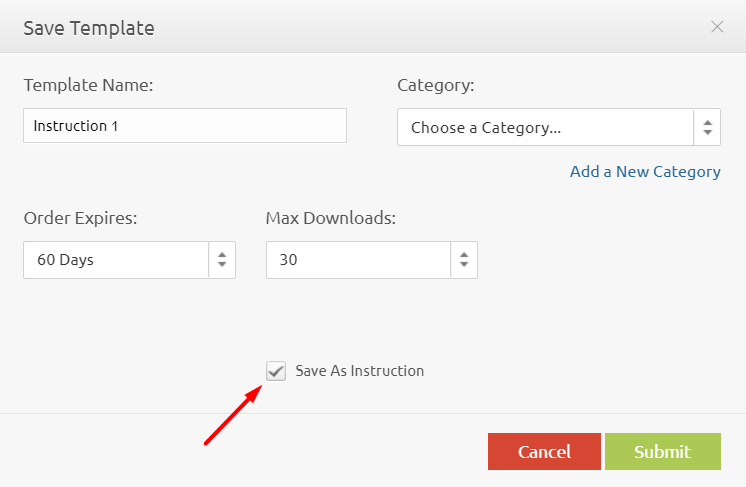Click the Template Name label
This screenshot has width=746, height=487.
pos(88,85)
